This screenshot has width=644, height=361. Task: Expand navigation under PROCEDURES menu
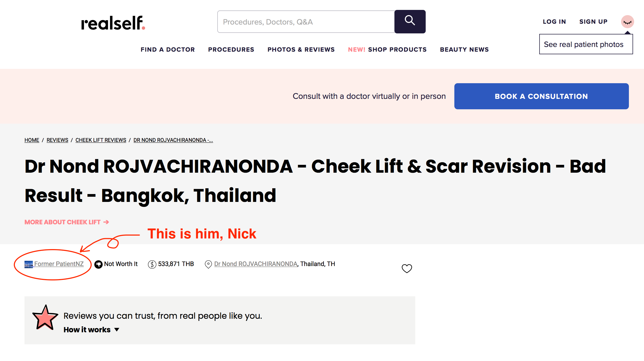coord(231,49)
